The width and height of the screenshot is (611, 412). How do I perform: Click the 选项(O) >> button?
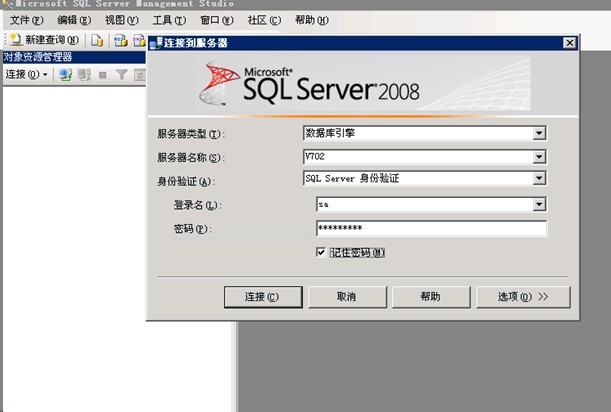click(x=523, y=297)
